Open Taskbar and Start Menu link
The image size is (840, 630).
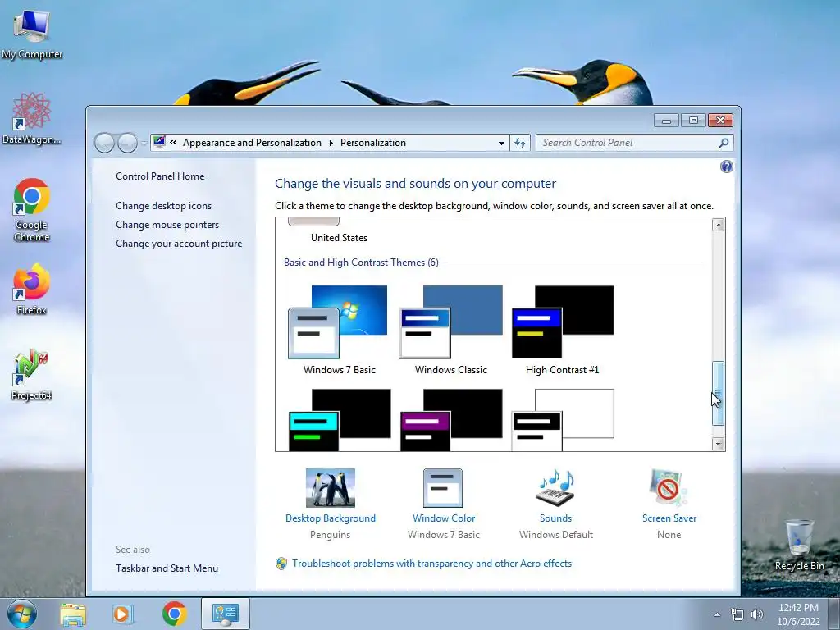point(167,568)
